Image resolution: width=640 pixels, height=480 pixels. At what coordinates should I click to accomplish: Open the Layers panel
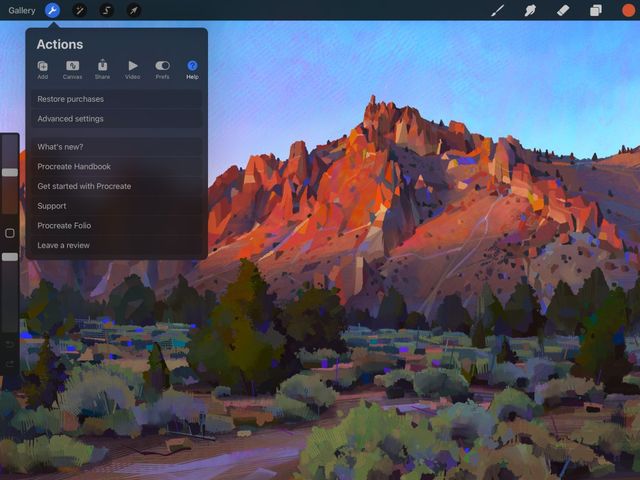point(596,10)
